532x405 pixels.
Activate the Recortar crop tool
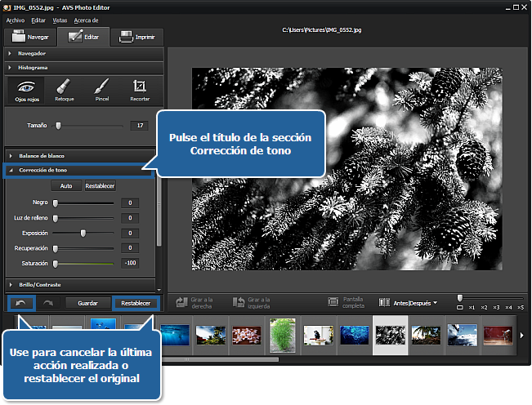pyautogui.click(x=139, y=90)
